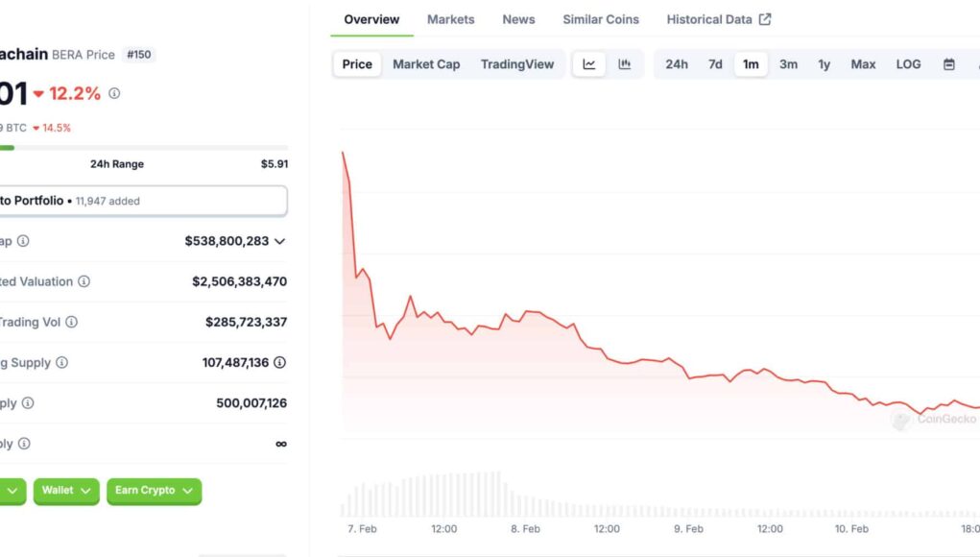980x557 pixels.
Task: Set chart range to 1y
Action: (x=824, y=64)
